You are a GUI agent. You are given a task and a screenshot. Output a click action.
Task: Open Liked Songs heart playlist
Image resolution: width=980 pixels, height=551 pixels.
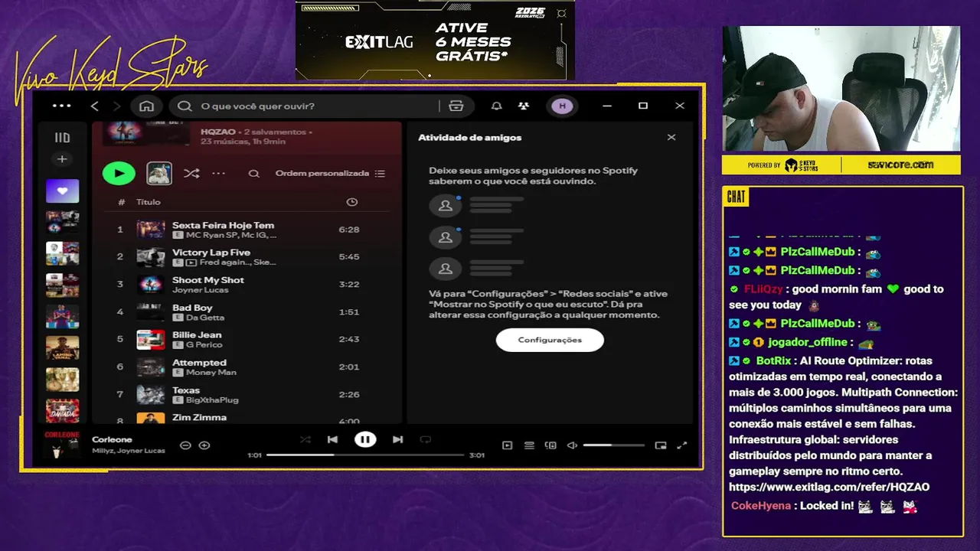coord(62,191)
